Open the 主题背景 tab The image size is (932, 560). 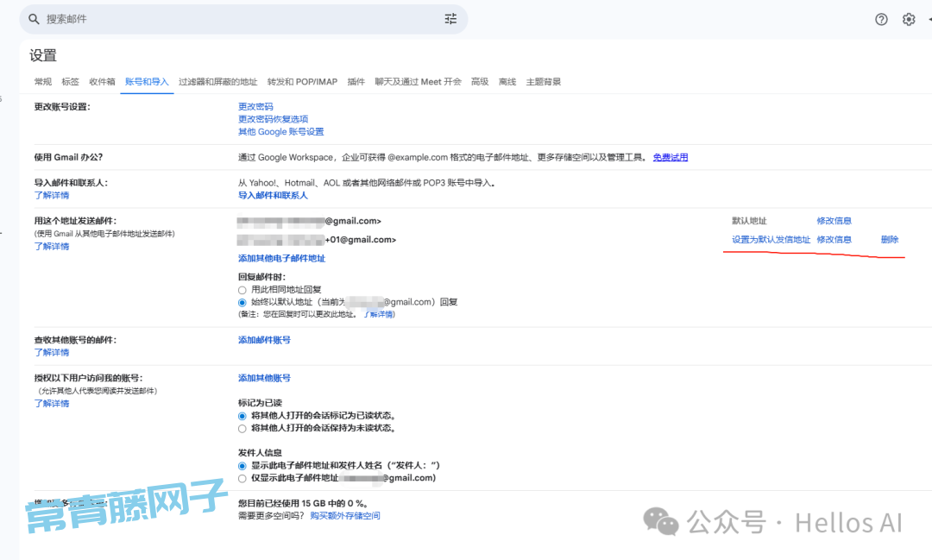[x=544, y=82]
